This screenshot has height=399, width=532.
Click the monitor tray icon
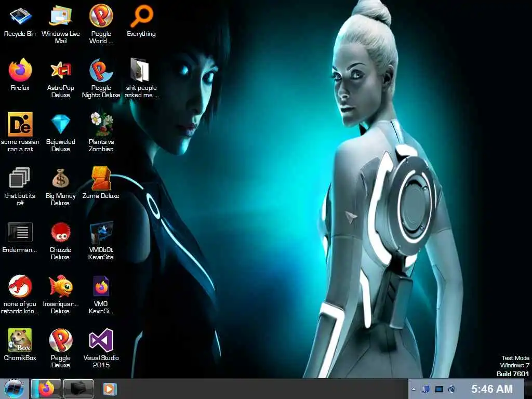tap(439, 389)
